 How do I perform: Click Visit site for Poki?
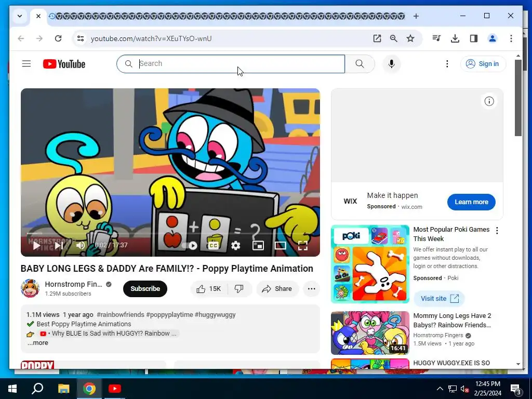tap(440, 299)
